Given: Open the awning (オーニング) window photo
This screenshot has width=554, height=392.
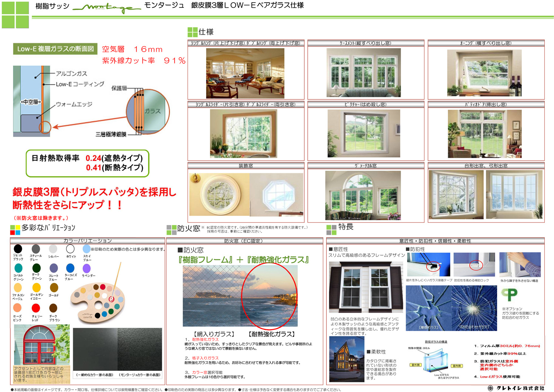Looking at the screenshot, I should pyautogui.click(x=484, y=73).
